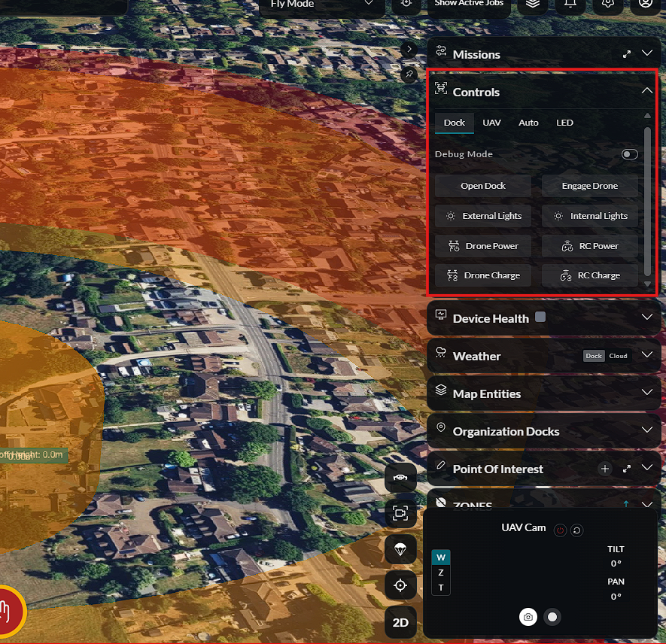Click the Drone Charge button
This screenshot has width=666, height=644.
coord(483,275)
